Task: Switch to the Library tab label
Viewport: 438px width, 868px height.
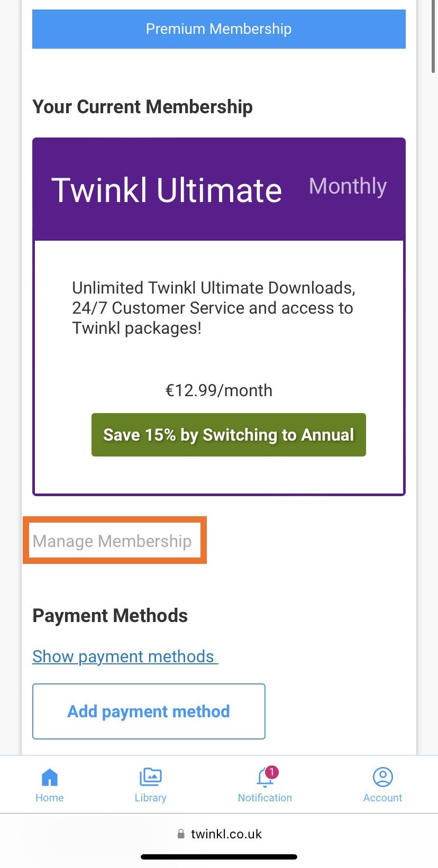Action: point(151,798)
